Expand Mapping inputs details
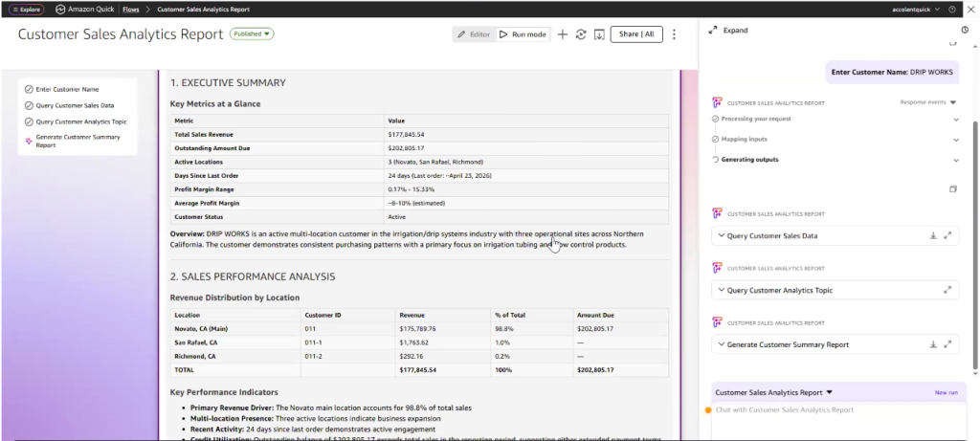The width and height of the screenshot is (980, 441). (956, 140)
